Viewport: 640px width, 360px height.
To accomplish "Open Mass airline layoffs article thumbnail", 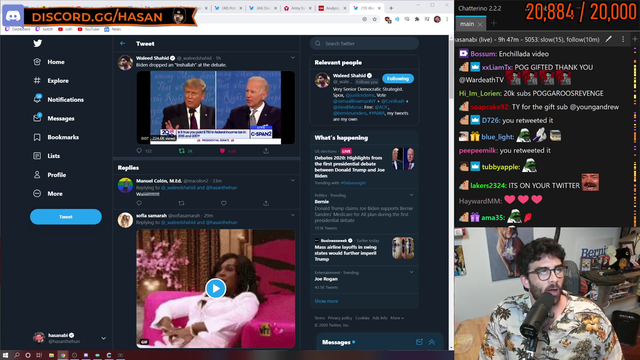I will (x=403, y=248).
